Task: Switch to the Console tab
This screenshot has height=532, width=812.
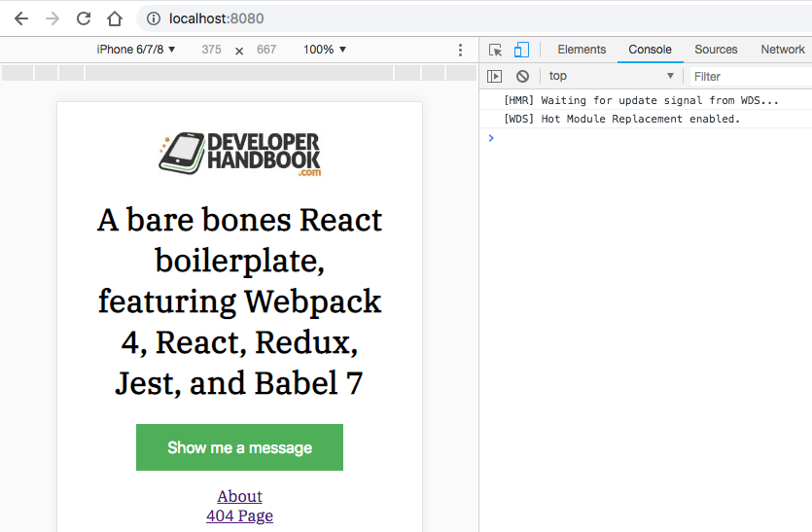Action: pyautogui.click(x=650, y=50)
